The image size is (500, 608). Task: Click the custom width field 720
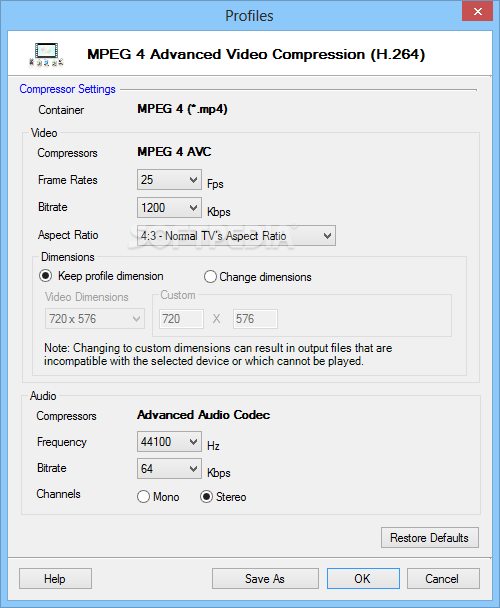(182, 319)
